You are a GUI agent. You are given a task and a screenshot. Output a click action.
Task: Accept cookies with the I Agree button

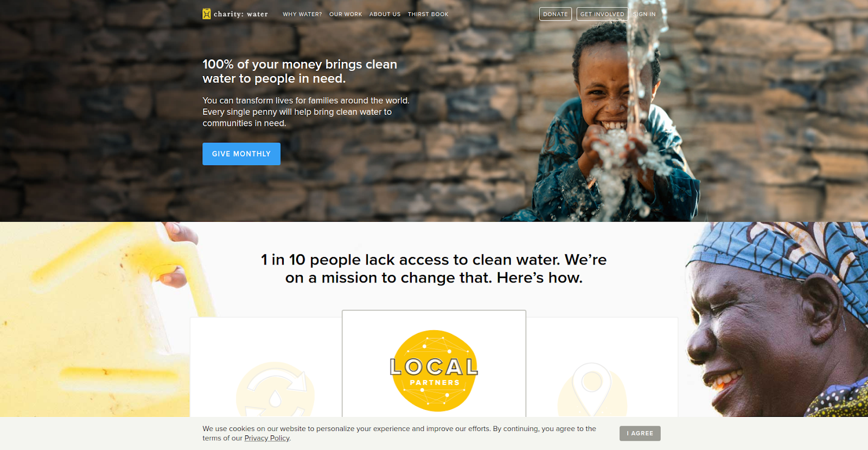(640, 433)
